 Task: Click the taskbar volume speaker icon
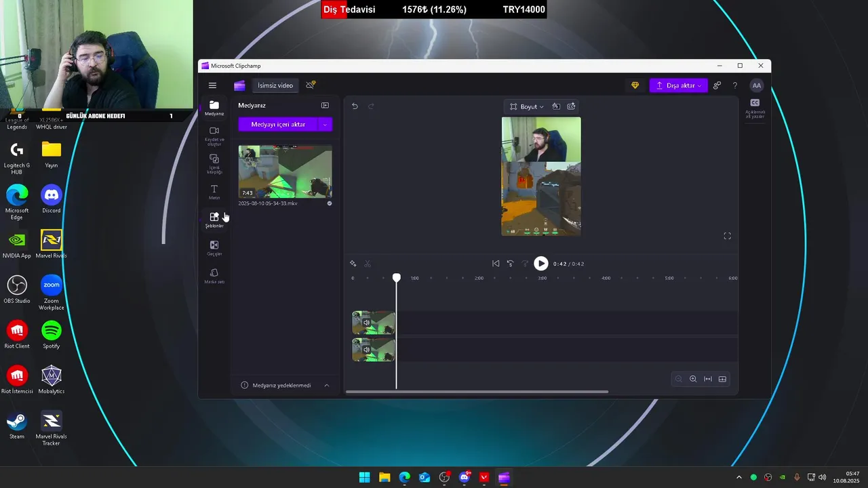point(823,477)
